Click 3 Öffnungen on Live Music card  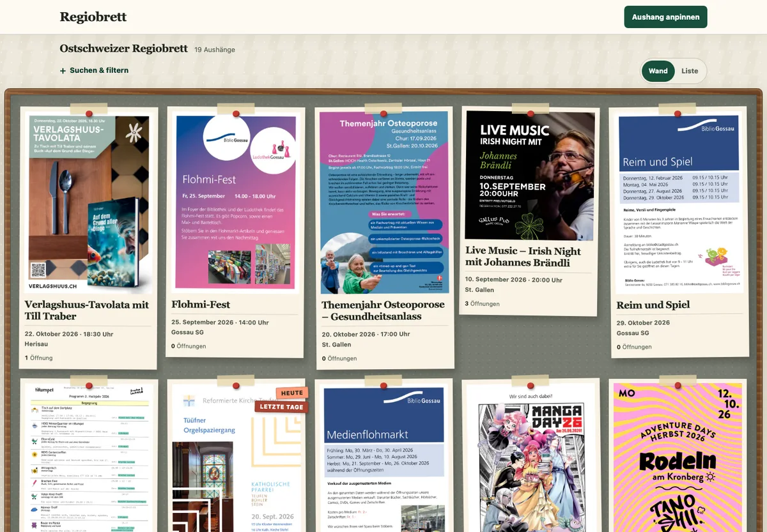[x=483, y=303]
